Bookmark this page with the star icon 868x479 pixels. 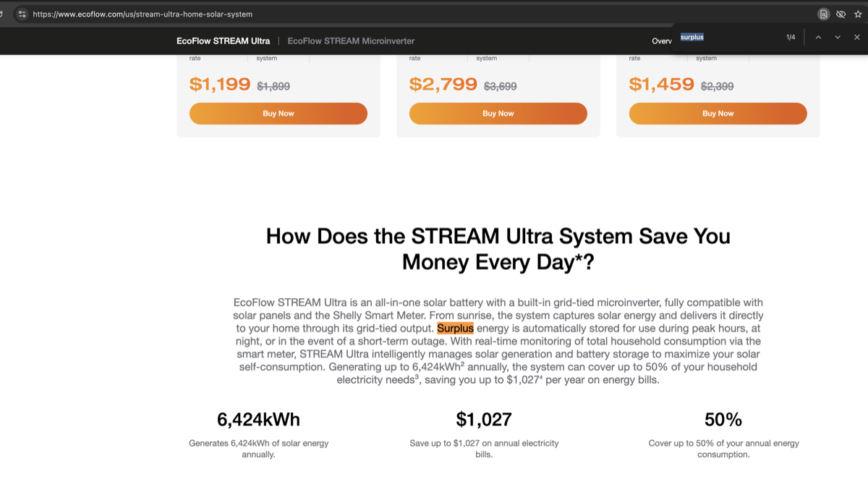click(x=858, y=14)
